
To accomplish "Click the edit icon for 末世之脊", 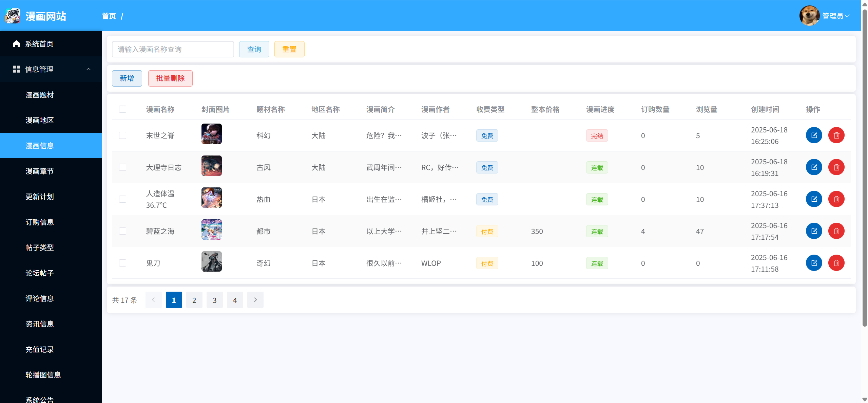I will [x=813, y=135].
